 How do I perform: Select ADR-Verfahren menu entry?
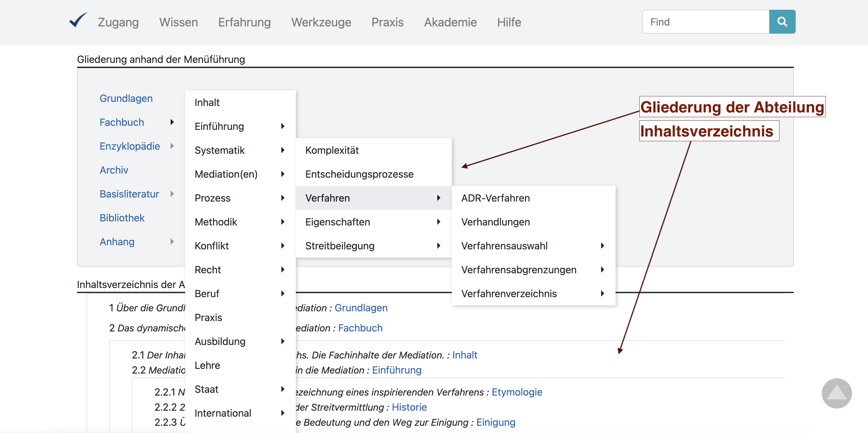[495, 198]
